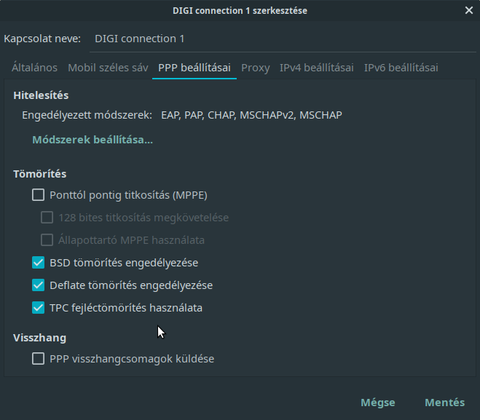
Task: Open the Mobil széles sáv tab
Action: pyautogui.click(x=108, y=68)
